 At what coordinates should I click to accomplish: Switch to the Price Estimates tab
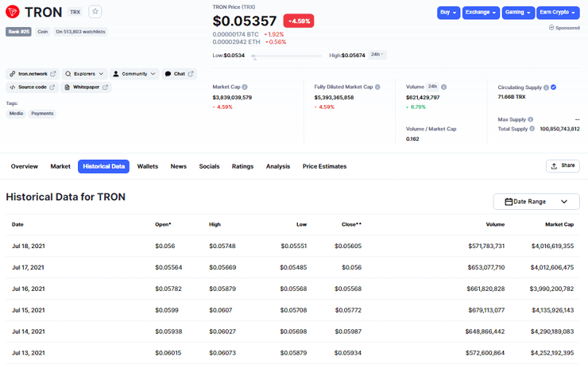(x=325, y=166)
